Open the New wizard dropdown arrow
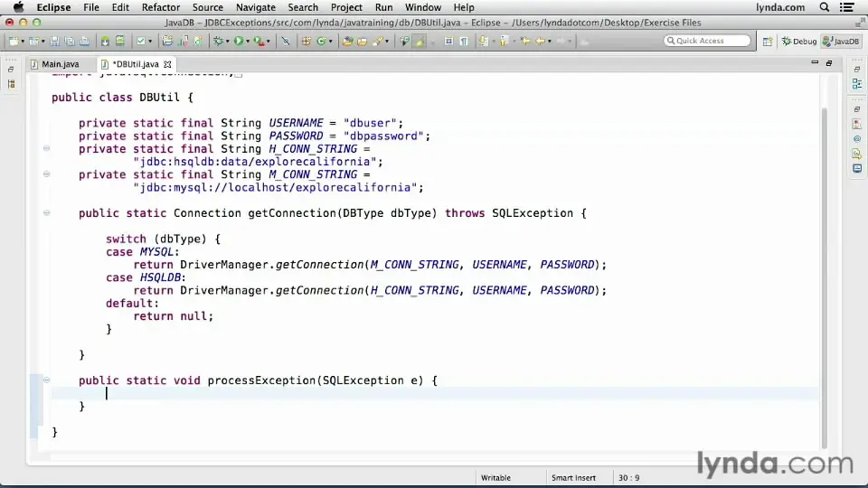 22,42
